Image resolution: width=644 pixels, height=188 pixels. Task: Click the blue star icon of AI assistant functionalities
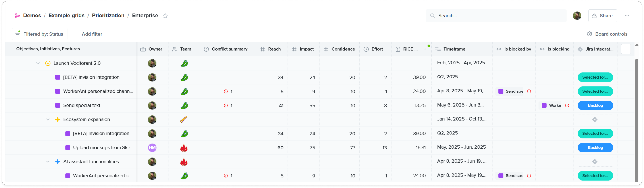[x=58, y=162]
